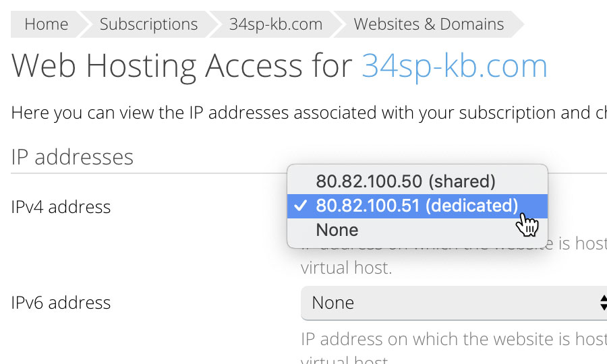This screenshot has width=607, height=364.
Task: Click the blue 34sp-kb.com title link
Action: coord(455,66)
